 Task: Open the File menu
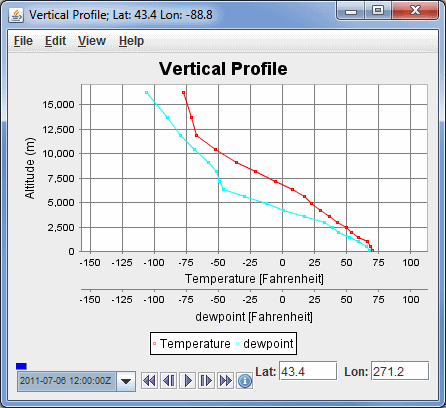point(23,41)
